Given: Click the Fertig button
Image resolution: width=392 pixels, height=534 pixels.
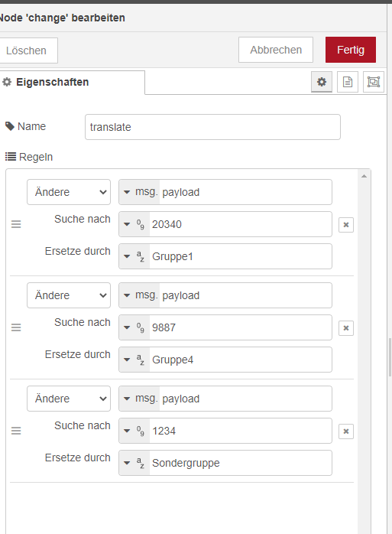Looking at the screenshot, I should coord(351,50).
